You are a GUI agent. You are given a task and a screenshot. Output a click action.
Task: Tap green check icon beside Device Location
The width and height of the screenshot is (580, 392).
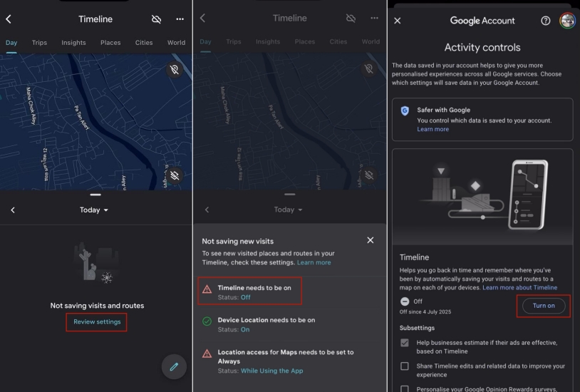pyautogui.click(x=207, y=321)
